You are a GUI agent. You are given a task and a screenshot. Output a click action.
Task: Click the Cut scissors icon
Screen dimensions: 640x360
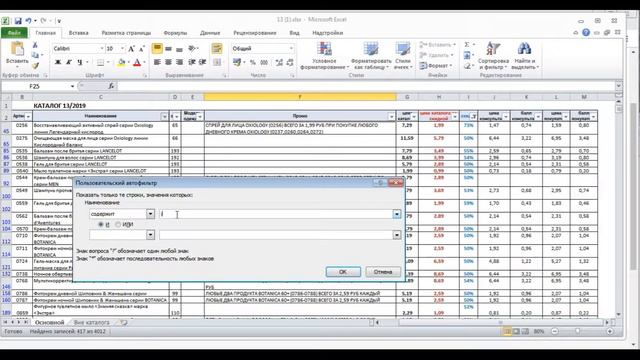pyautogui.click(x=35, y=45)
